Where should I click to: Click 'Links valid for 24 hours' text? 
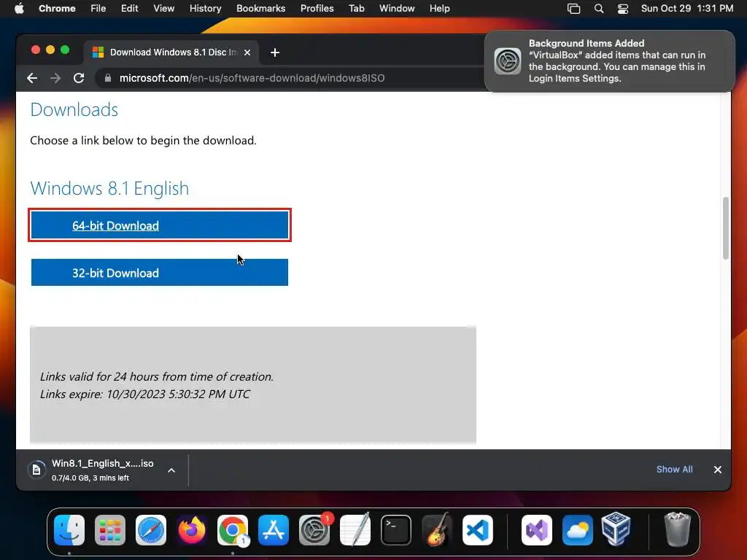pos(157,377)
